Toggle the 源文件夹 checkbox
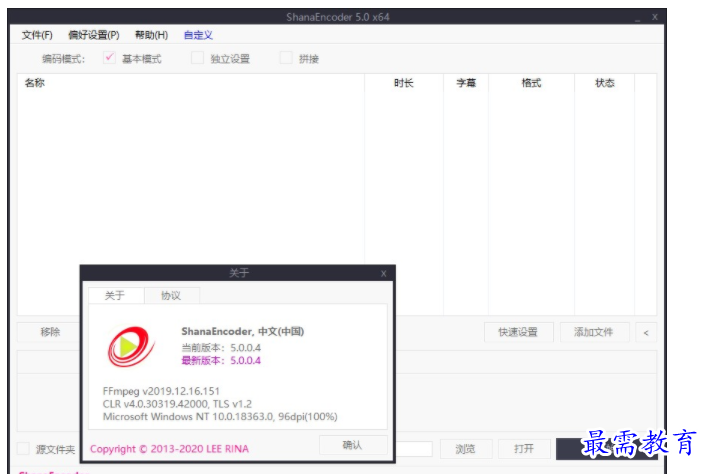Image resolution: width=705 pixels, height=474 pixels. [23, 448]
